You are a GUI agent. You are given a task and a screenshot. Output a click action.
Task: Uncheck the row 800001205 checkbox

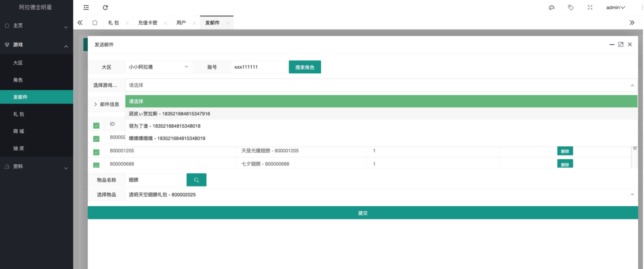[96, 152]
